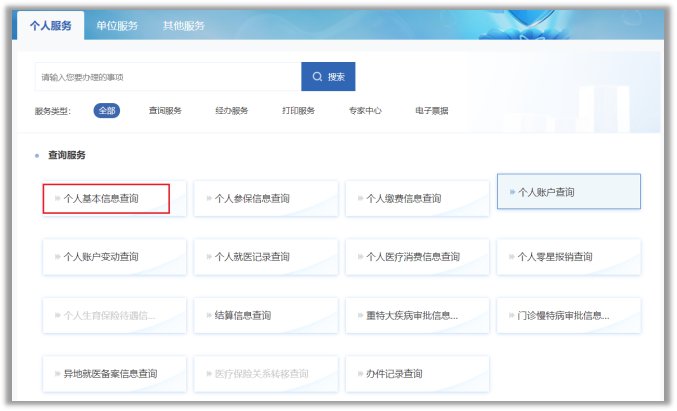Screen dimensions: 677x411
Task: Filter by 查询服务 service type
Action: coord(165,111)
